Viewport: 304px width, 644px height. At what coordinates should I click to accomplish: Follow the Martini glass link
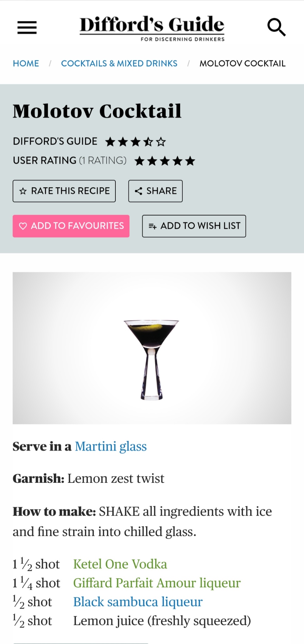[x=111, y=446]
